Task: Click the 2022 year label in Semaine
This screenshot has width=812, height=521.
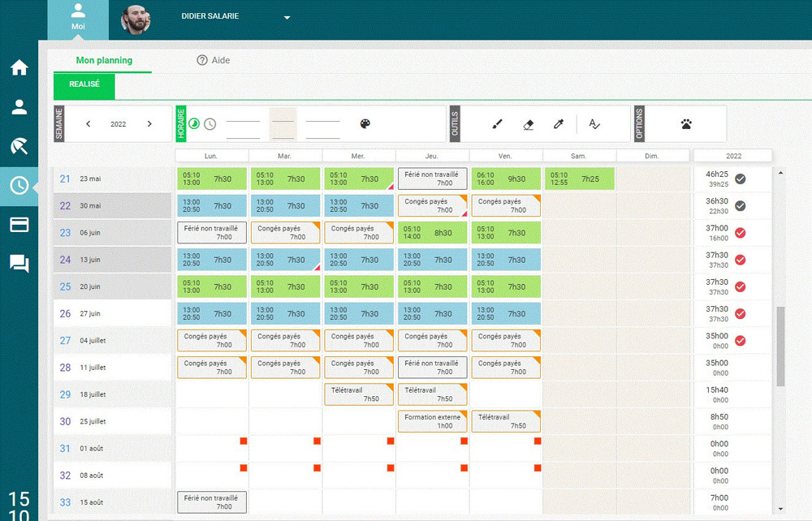Action: coord(118,124)
